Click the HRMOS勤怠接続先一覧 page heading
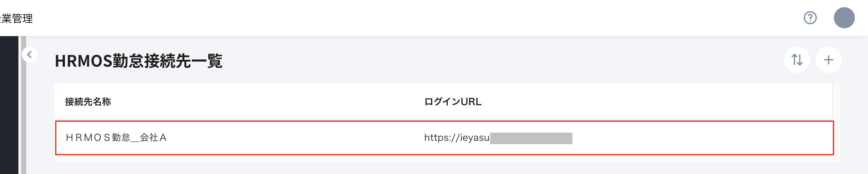Viewport: 868px width, 174px height. [x=138, y=61]
